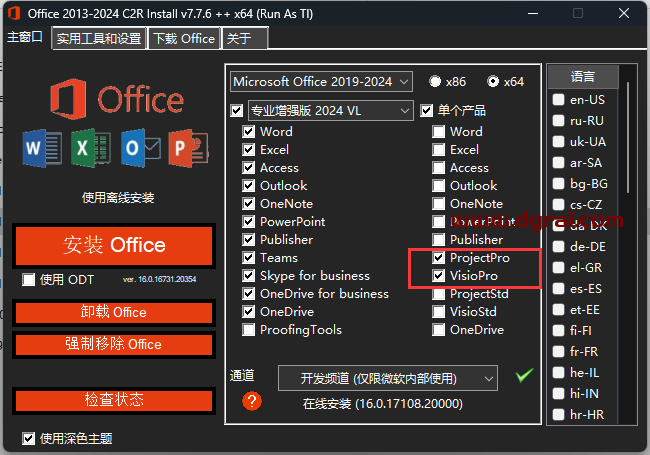The height and width of the screenshot is (455, 650).
Task: Switch to the 下载 Office tab
Action: (x=184, y=39)
